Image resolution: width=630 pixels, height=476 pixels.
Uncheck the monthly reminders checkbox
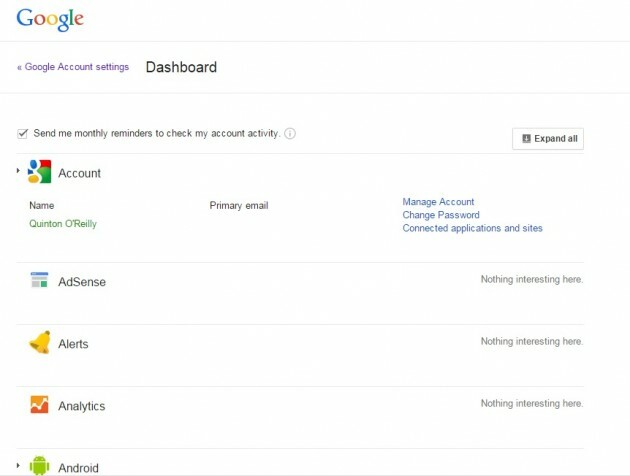[x=23, y=133]
